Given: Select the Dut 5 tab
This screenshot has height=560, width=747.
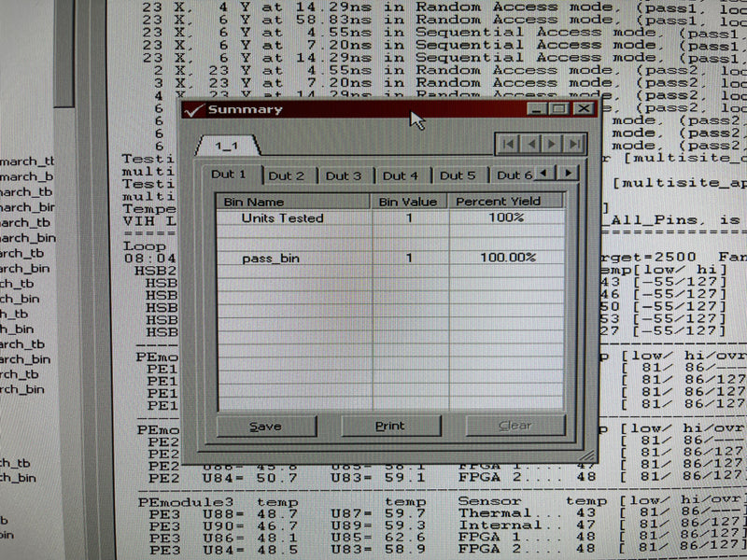Looking at the screenshot, I should (458, 175).
